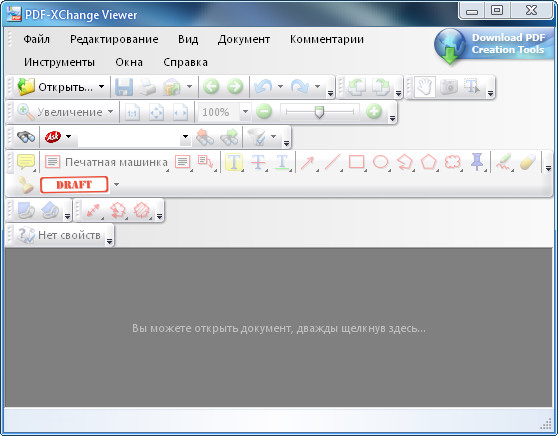558x436 pixels.
Task: Click the Fit Page icon
Action: (x=156, y=112)
